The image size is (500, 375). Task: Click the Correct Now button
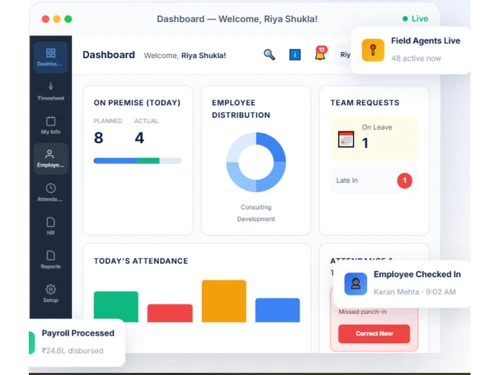(x=374, y=334)
